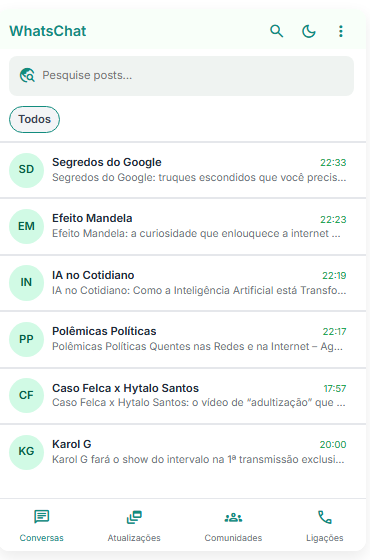
Task: Toggle dark mode with the moon icon
Action: coord(309,31)
